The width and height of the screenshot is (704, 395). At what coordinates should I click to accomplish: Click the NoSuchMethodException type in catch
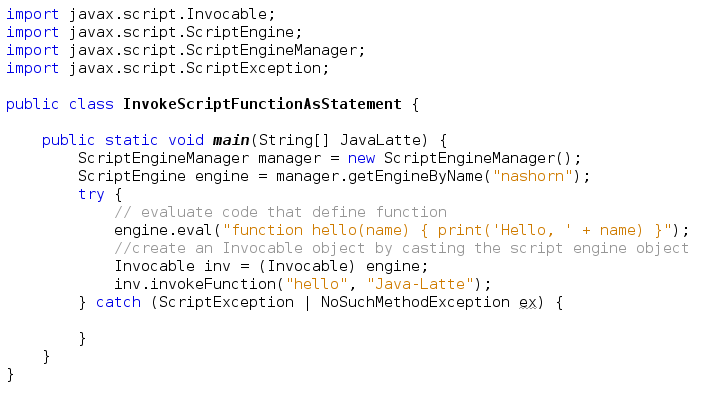point(415,302)
